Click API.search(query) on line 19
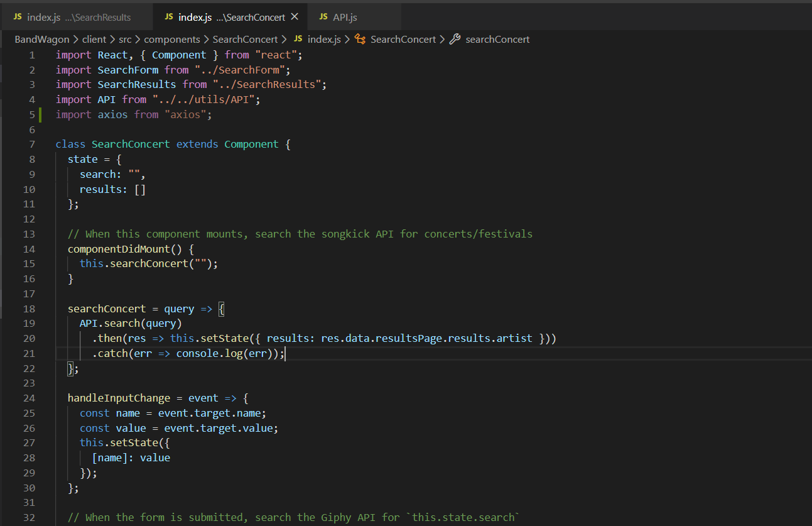The height and width of the screenshot is (526, 812). [131, 324]
